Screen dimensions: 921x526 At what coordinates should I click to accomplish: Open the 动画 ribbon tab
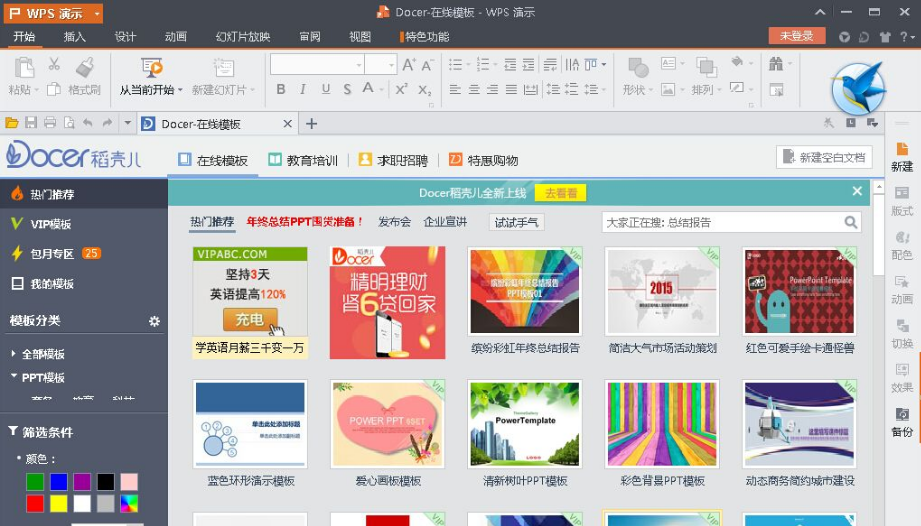click(176, 36)
